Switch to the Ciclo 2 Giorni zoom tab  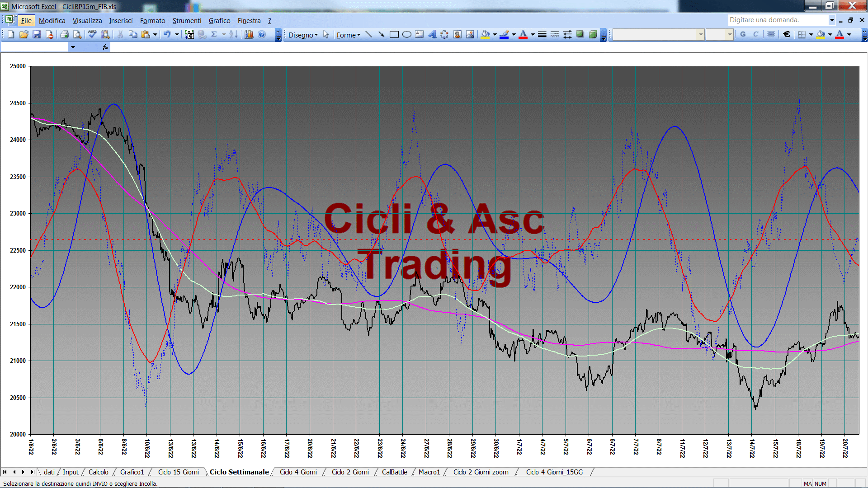point(481,472)
